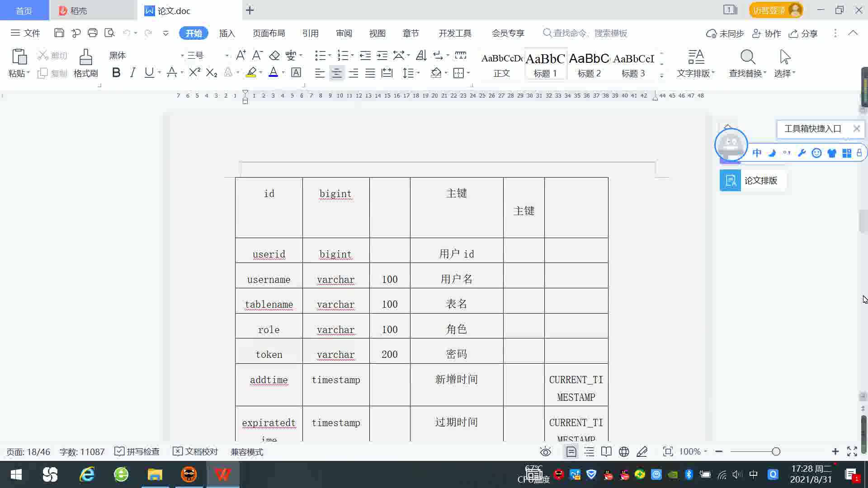This screenshot has width=868, height=488.
Task: Apply superscript formatting
Action: (x=194, y=72)
